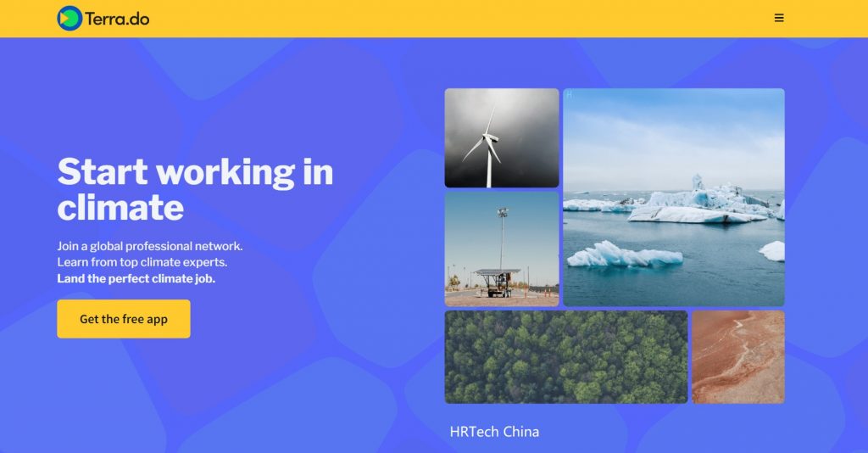This screenshot has height=453, width=868.
Task: Click the Learn from top climate experts line
Action: (x=142, y=262)
